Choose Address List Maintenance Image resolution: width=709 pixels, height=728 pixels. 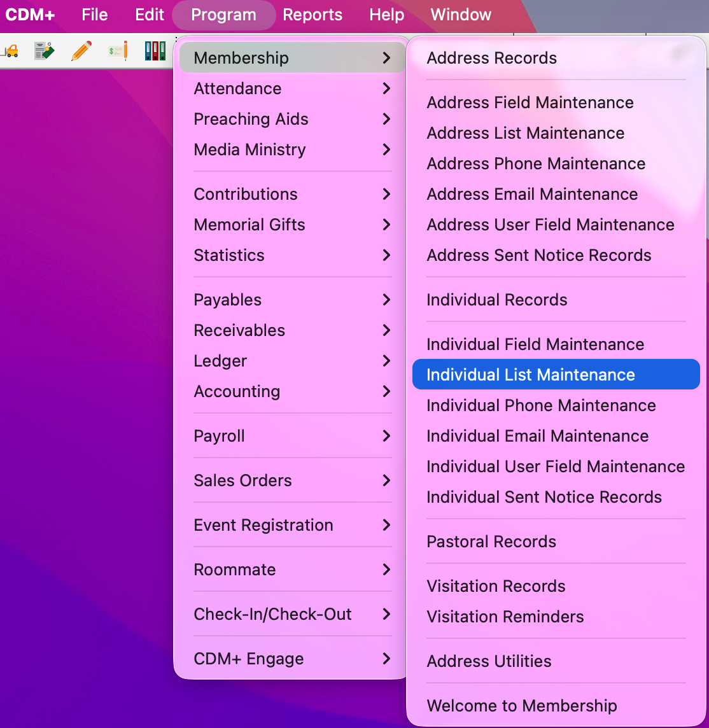[x=556, y=133]
